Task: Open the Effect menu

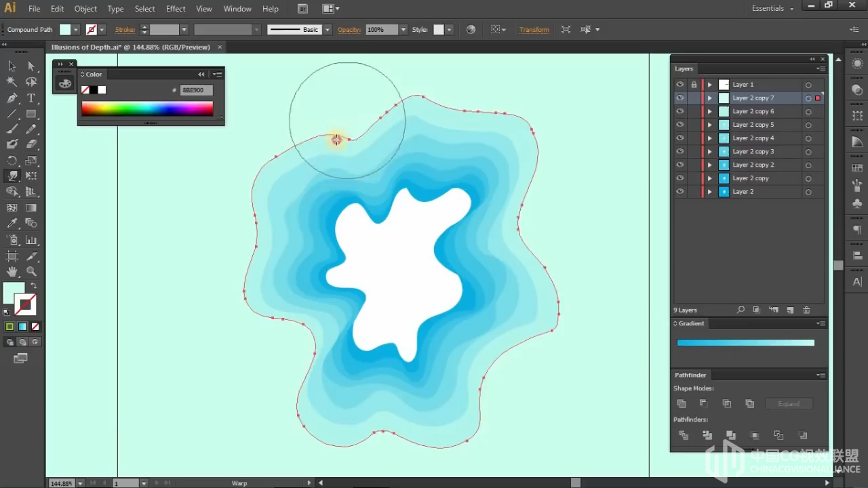Action: pos(176,9)
